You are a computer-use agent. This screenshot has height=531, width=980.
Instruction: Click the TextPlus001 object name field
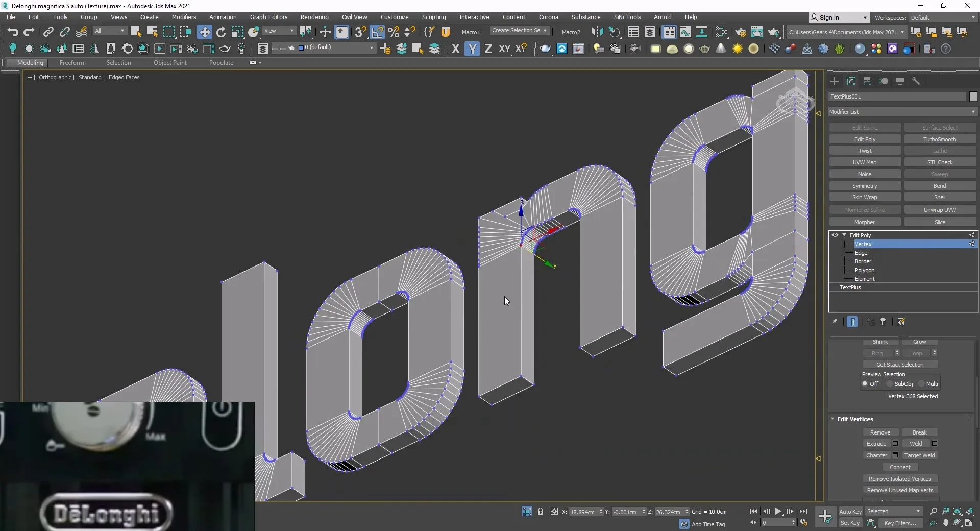coord(897,96)
